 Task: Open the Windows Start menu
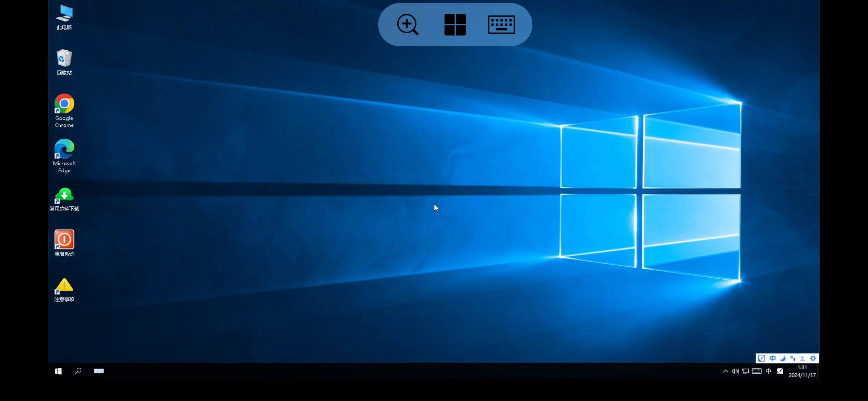click(x=58, y=371)
